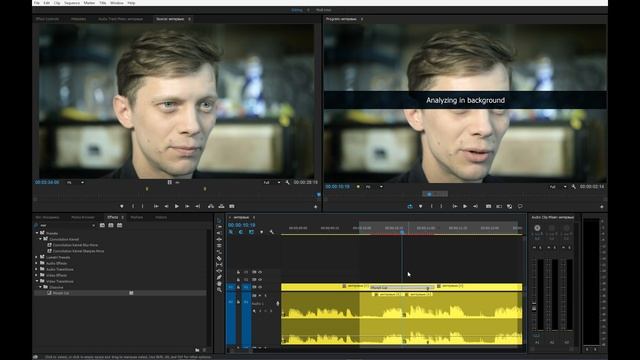Expand the Lumetri Presets folder
Screen dimensions: 640x360
point(37,257)
